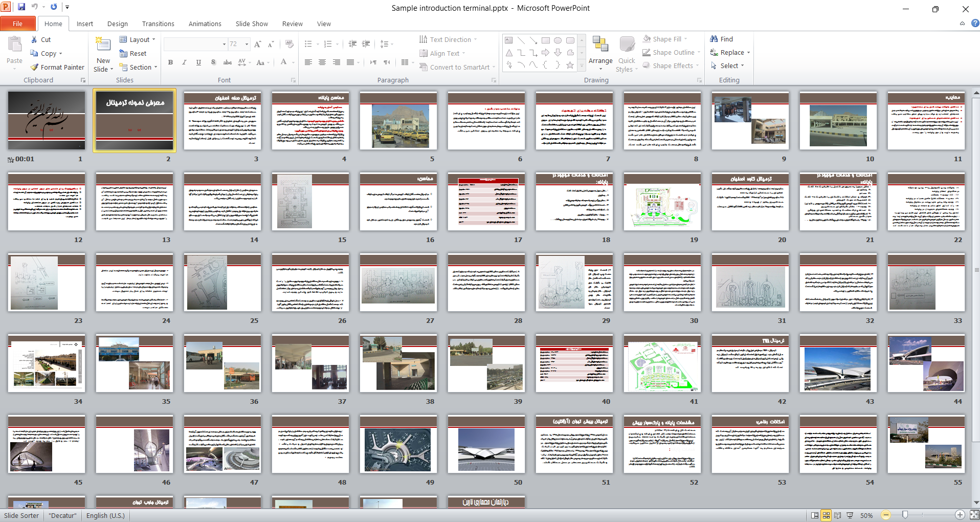Image resolution: width=980 pixels, height=522 pixels.
Task: Toggle Strikethrough formatting
Action: [228, 62]
